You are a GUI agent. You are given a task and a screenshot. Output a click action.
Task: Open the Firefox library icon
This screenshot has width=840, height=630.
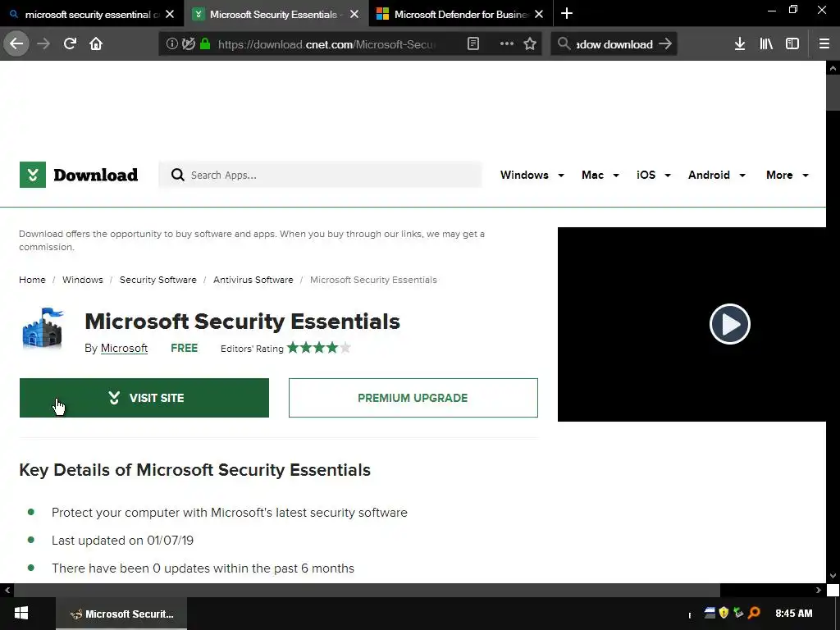coord(766,44)
